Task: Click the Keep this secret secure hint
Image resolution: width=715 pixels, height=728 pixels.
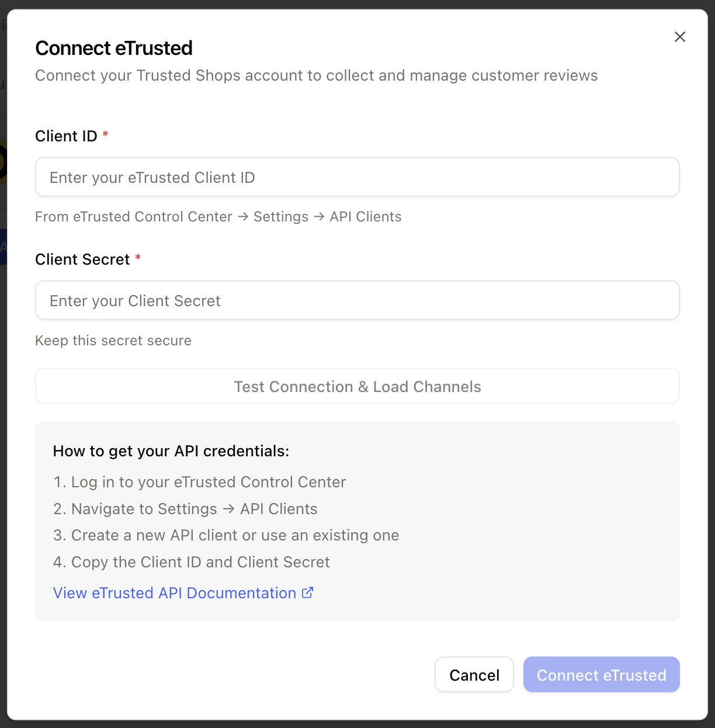Action: coord(113,341)
